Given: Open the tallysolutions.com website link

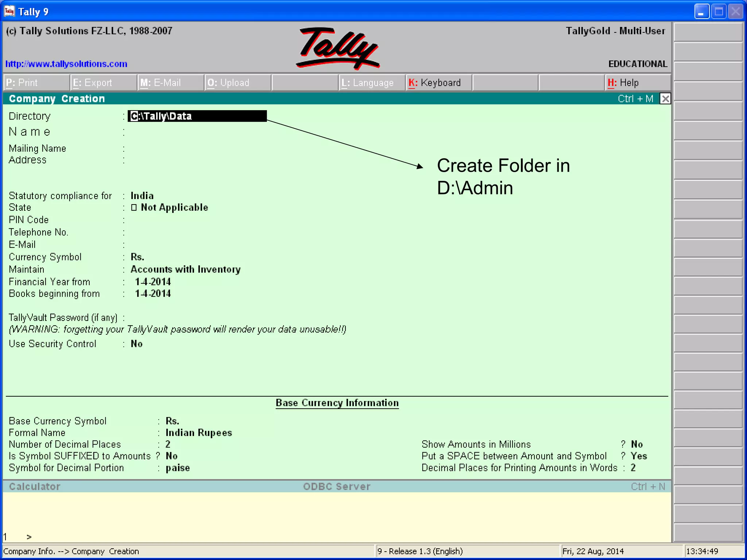Looking at the screenshot, I should point(66,64).
